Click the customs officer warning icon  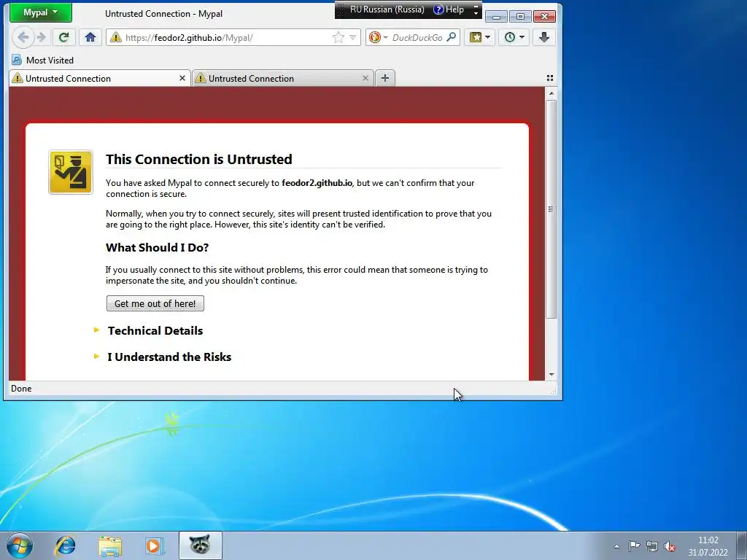tap(71, 172)
